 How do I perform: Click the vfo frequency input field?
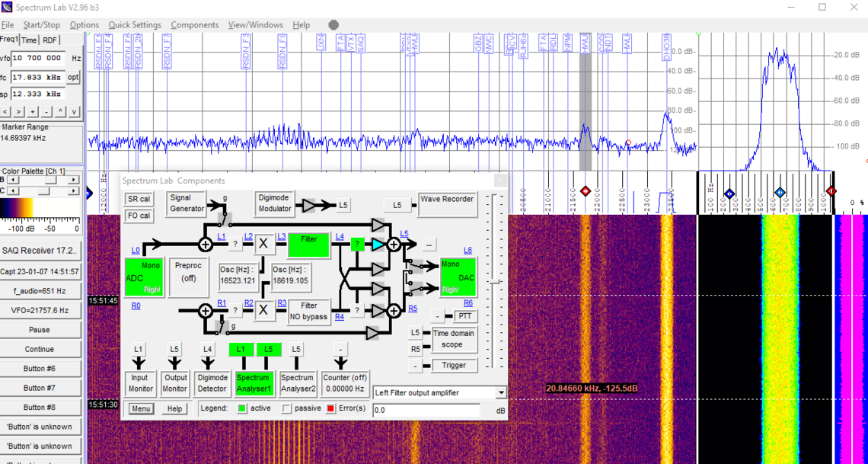[38, 58]
